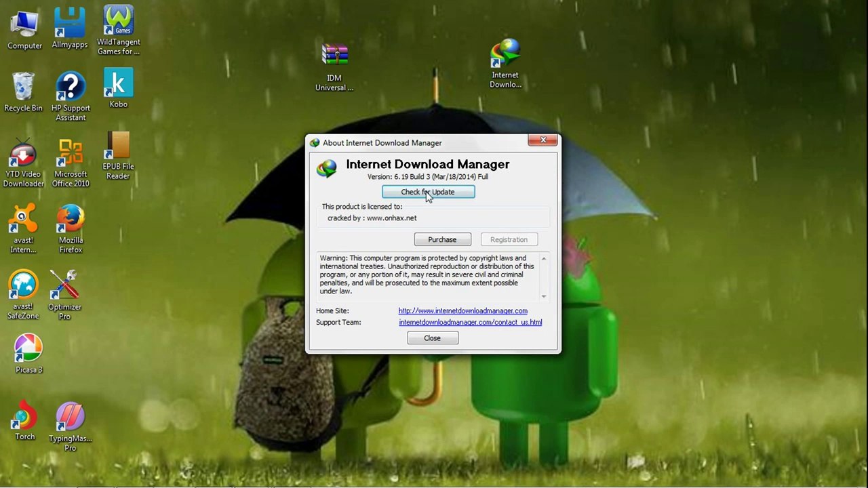Select the Kobo desktop icon
This screenshot has height=488, width=868.
click(118, 89)
